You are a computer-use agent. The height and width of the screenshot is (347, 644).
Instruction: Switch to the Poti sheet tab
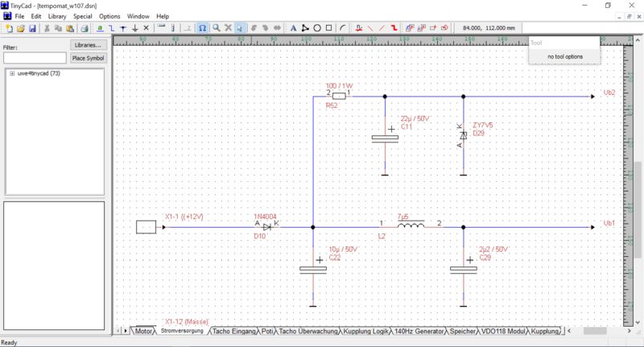coord(267,331)
